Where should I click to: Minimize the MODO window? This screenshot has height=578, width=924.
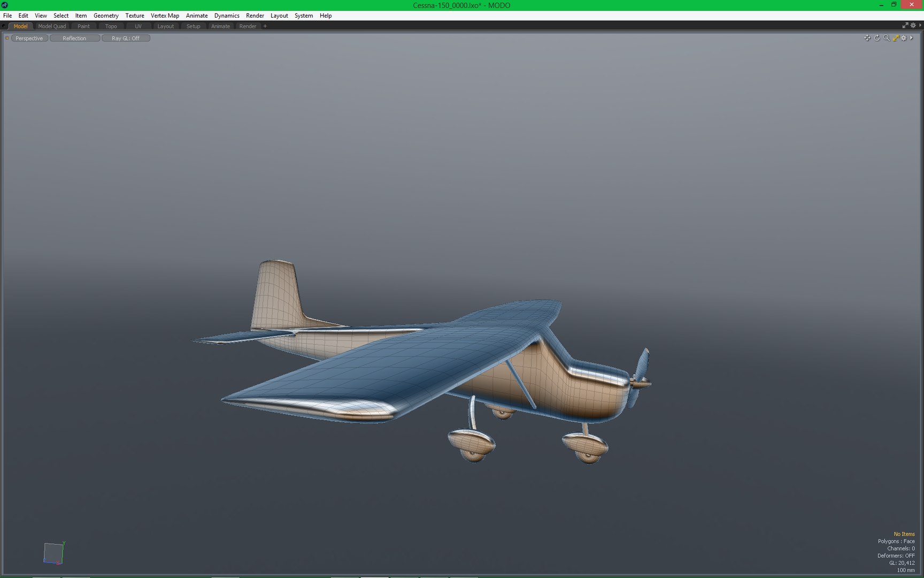(x=881, y=5)
